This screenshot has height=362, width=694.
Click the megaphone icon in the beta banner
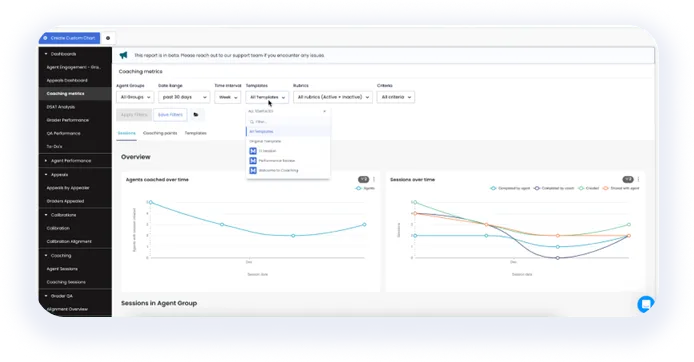tap(123, 55)
